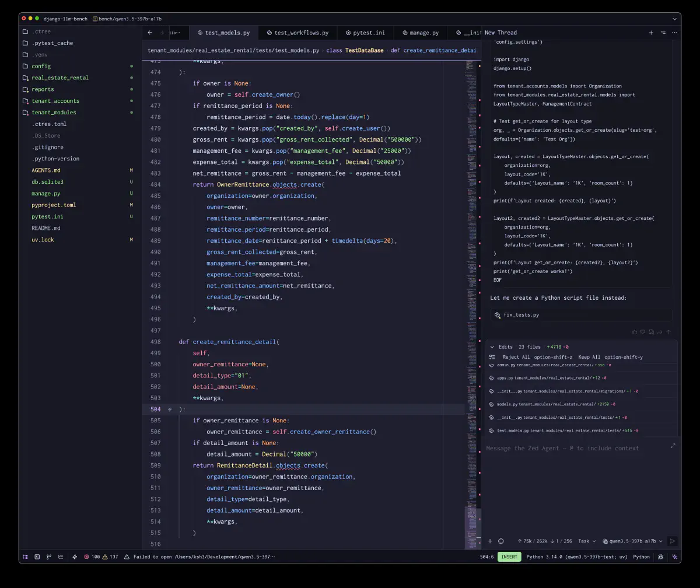Click Keep All edits button

pyautogui.click(x=589, y=357)
